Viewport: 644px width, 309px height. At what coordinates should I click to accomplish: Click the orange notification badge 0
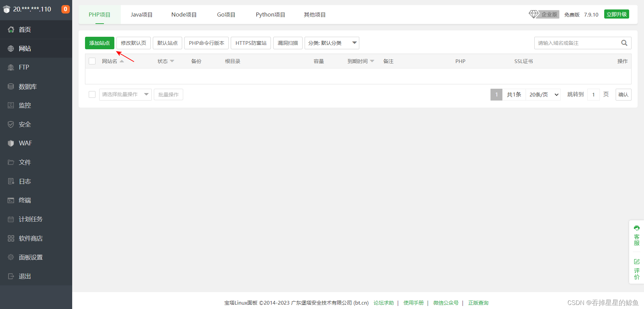tap(65, 9)
